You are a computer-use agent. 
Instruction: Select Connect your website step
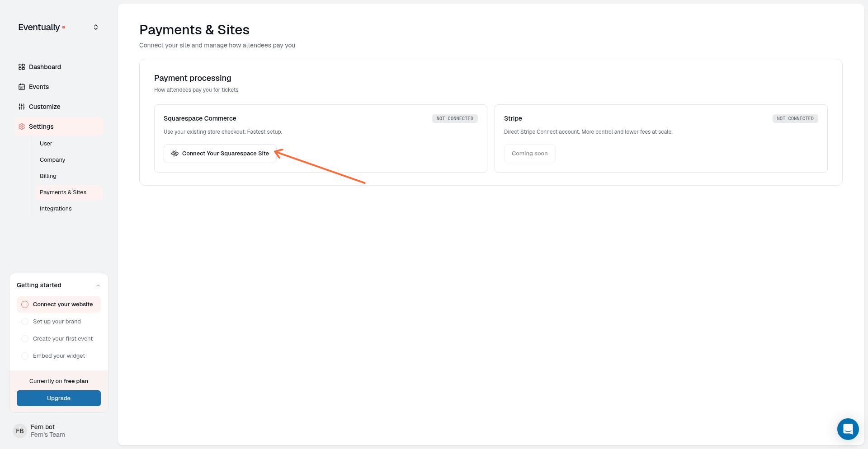pyautogui.click(x=59, y=304)
